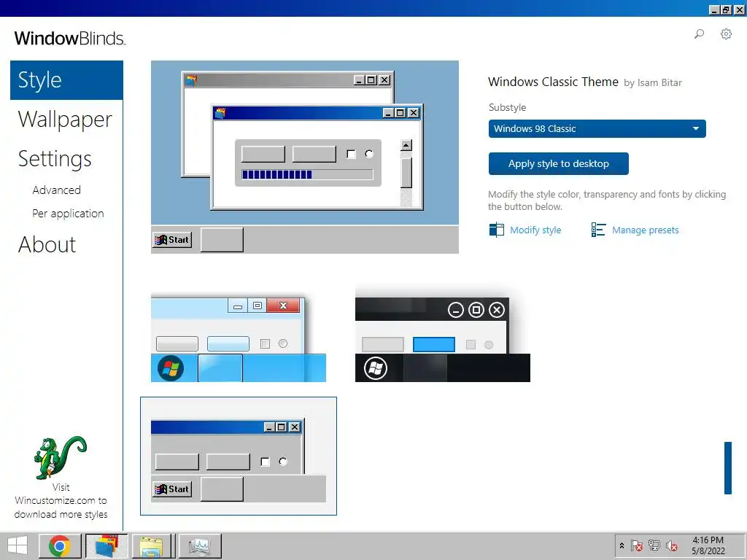Open the About section
Screen dimensions: 747x560
47,245
